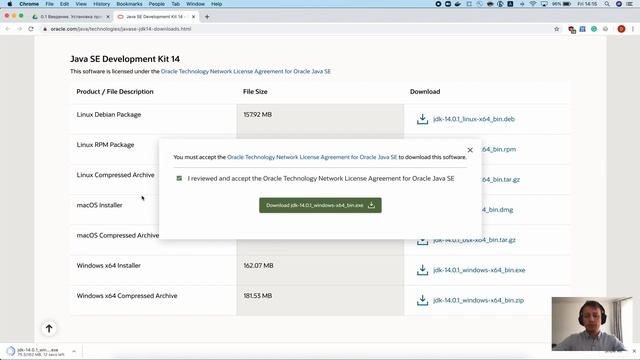This screenshot has height=360, width=640.
Task: Open the File menu
Action: pyautogui.click(x=49, y=4)
